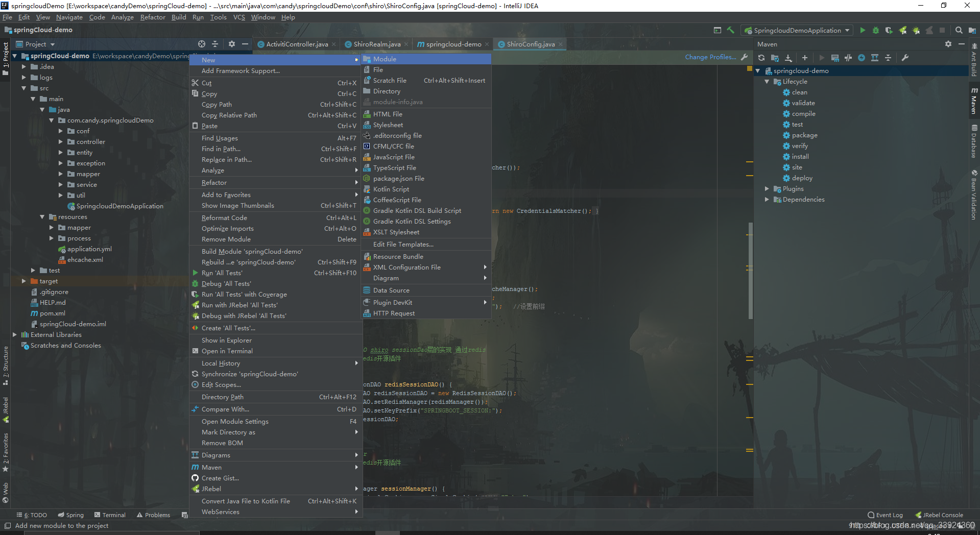Build project with the hammer icon
Screen dimensions: 980x535
[731, 31]
